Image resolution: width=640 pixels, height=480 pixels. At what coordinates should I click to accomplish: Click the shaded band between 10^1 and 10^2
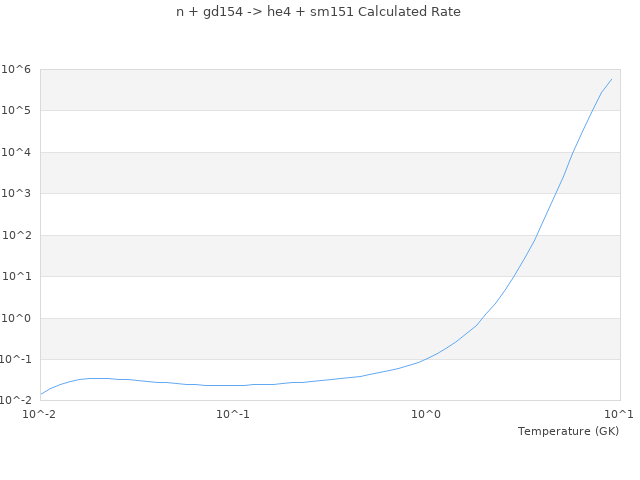click(x=330, y=256)
